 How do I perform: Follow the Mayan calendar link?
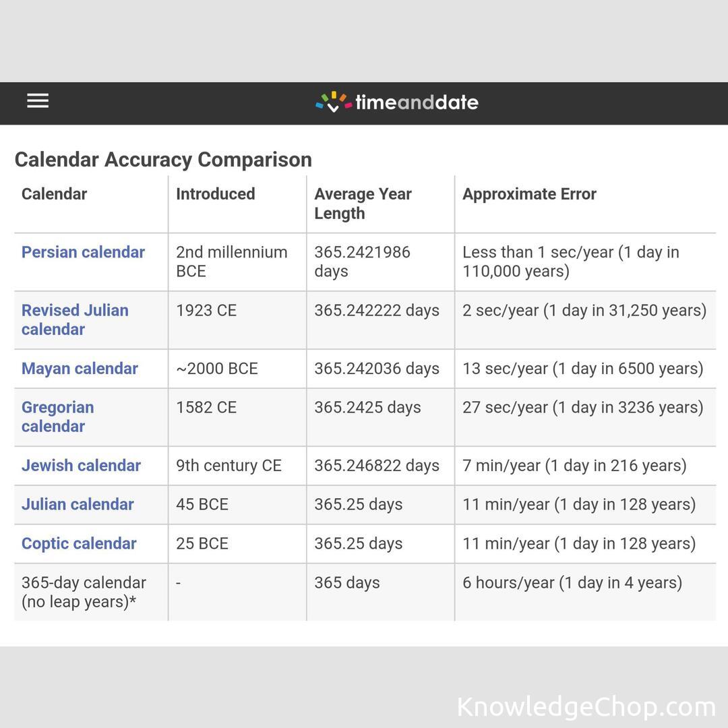tap(80, 369)
